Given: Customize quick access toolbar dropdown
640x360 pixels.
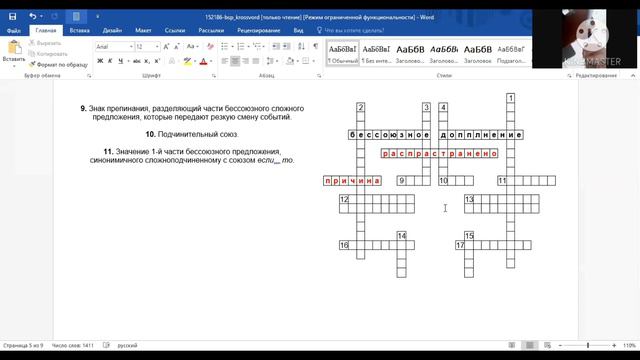Looking at the screenshot, I should (x=97, y=17).
